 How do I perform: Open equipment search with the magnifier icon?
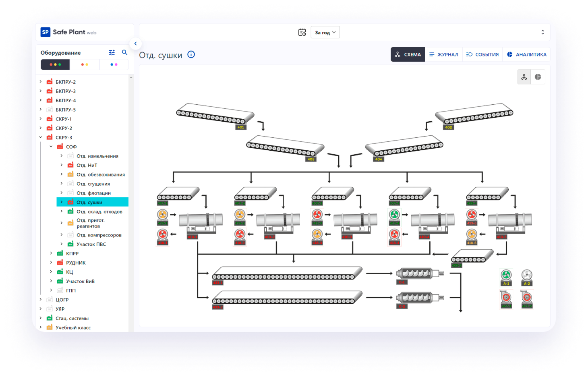(x=124, y=52)
